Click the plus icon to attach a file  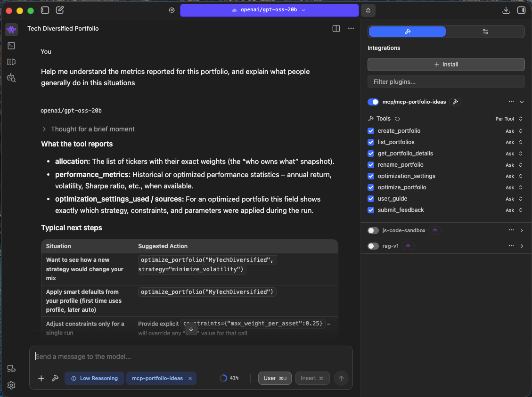click(41, 378)
